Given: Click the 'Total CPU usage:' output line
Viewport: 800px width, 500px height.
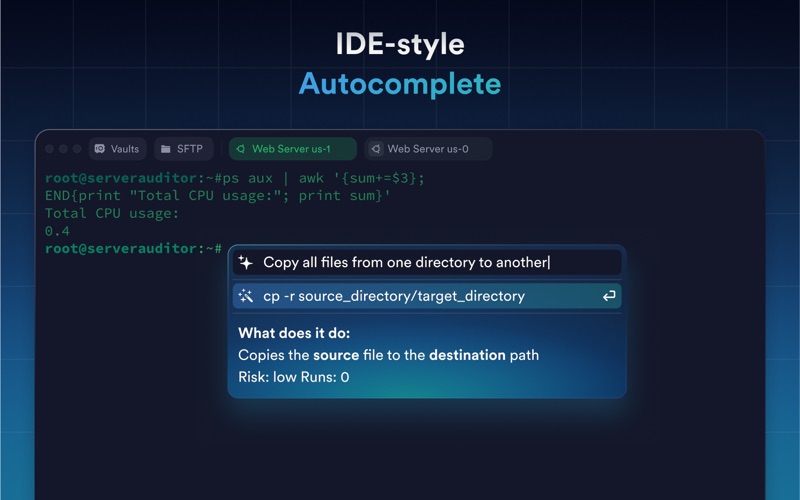Looking at the screenshot, I should 112,213.
